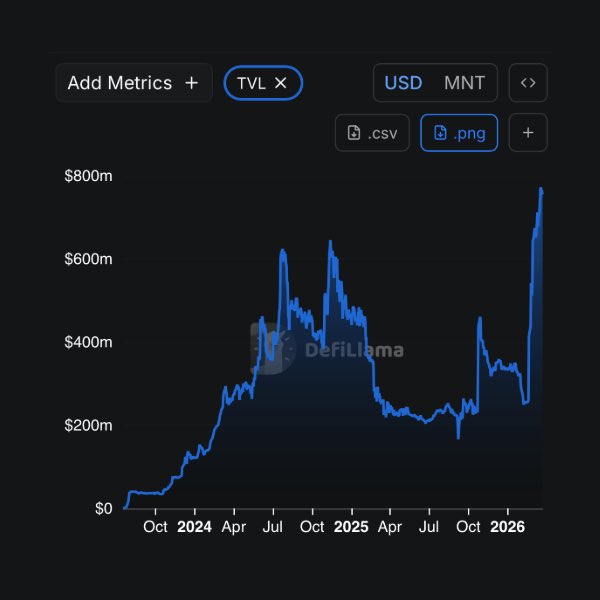The image size is (600, 600).
Task: Open the Add Metrics dropdown
Action: (120, 83)
